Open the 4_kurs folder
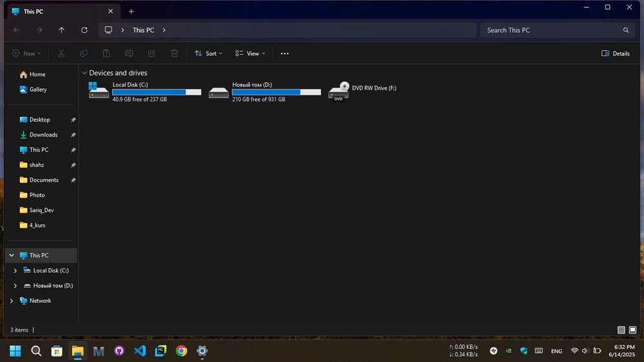 (x=32, y=225)
